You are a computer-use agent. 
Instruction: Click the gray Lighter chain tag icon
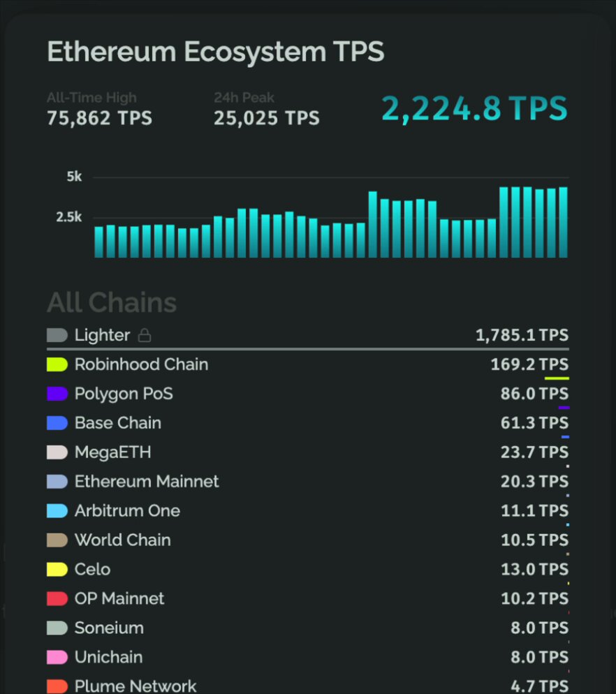coord(57,336)
